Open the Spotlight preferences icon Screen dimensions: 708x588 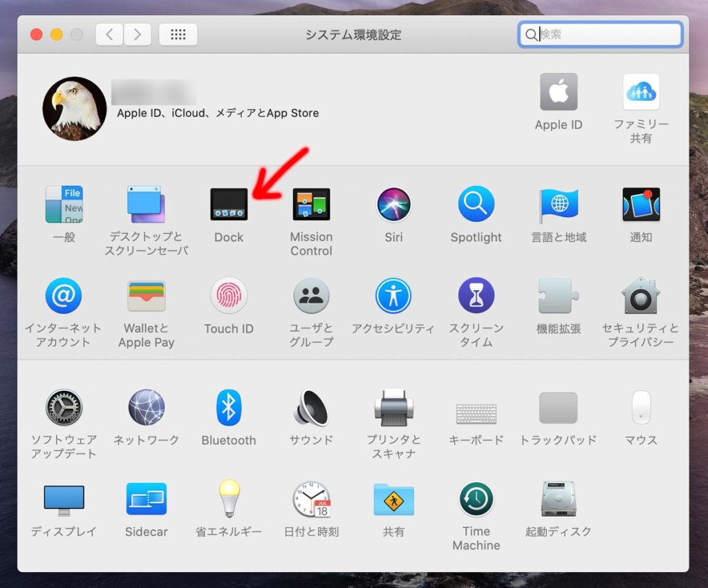click(x=476, y=204)
